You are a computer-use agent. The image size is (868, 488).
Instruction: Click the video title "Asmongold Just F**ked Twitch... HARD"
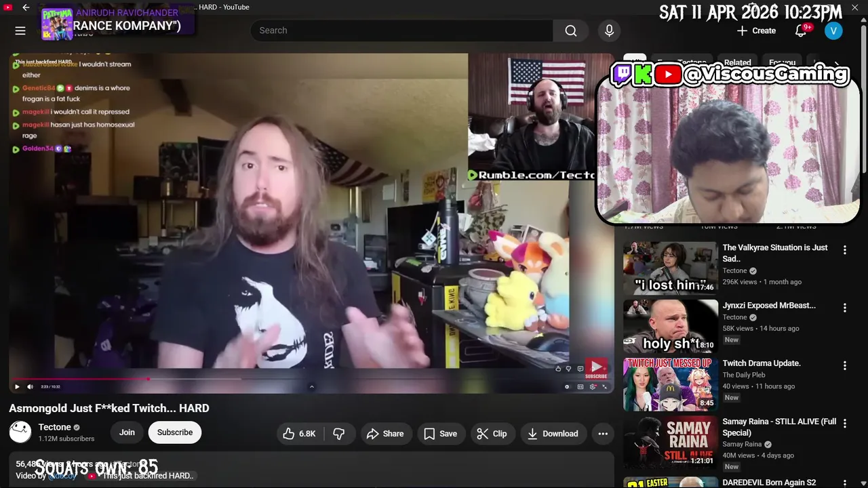(x=109, y=408)
